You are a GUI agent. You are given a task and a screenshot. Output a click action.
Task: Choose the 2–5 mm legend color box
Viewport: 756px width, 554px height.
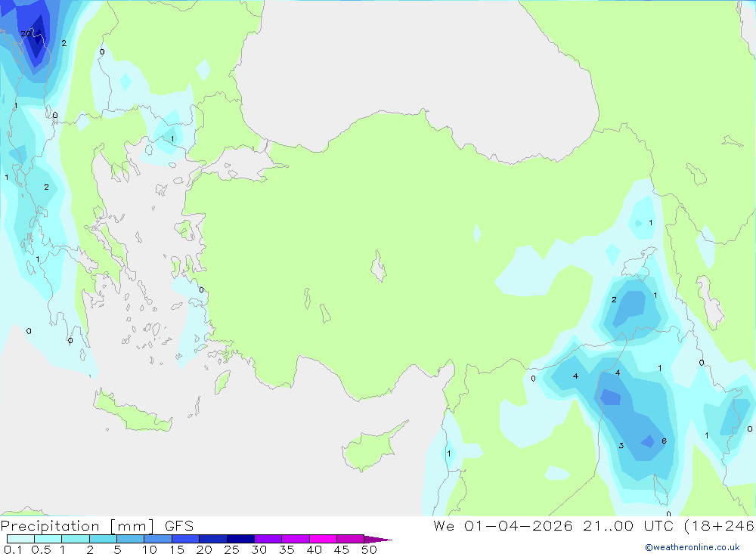[103, 539]
